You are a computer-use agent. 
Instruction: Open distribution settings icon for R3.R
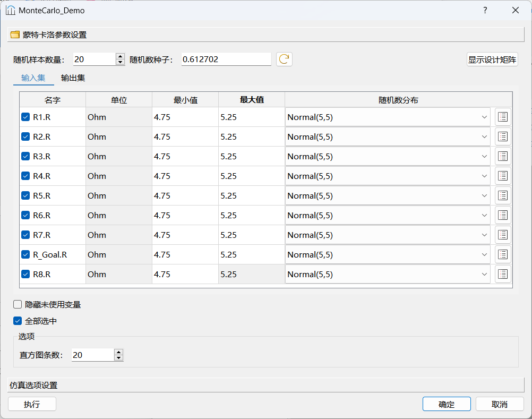pos(503,157)
